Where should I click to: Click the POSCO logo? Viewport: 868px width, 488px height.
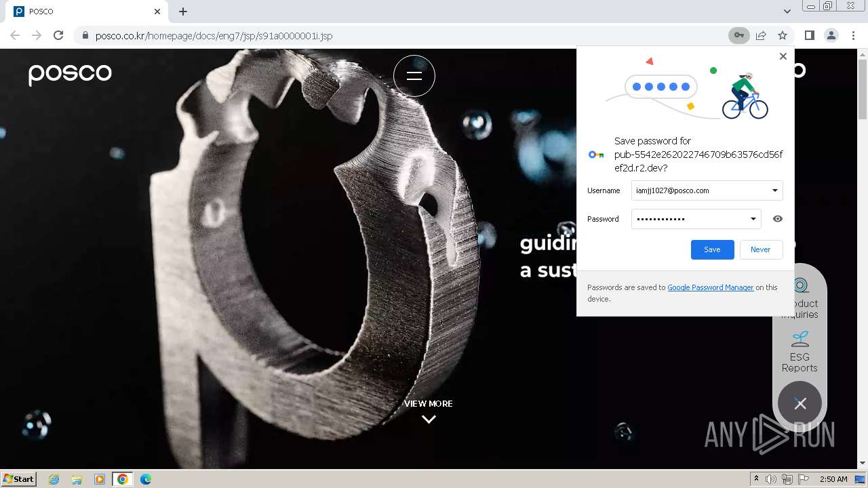coord(70,74)
